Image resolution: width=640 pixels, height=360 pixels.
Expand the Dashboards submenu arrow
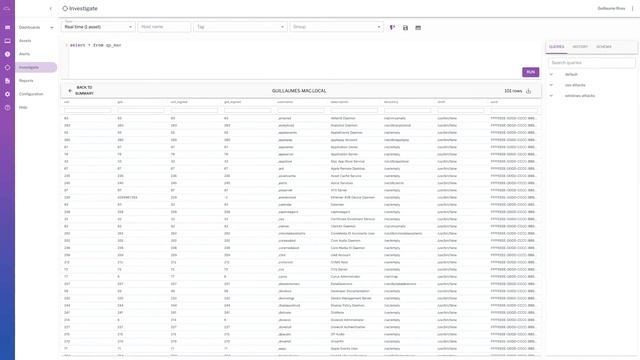pyautogui.click(x=52, y=27)
